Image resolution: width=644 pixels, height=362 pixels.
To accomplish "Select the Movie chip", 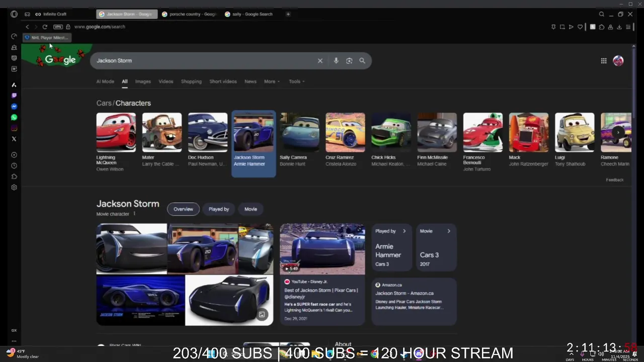I will coord(251,209).
